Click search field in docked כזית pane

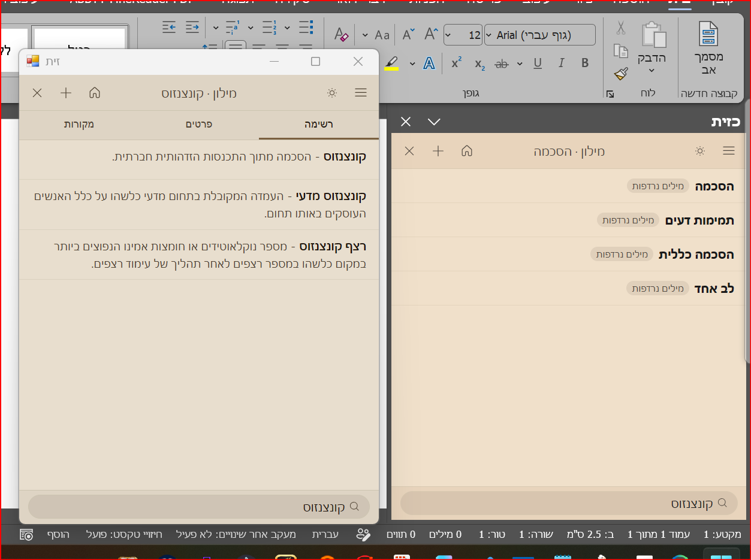[x=568, y=503]
